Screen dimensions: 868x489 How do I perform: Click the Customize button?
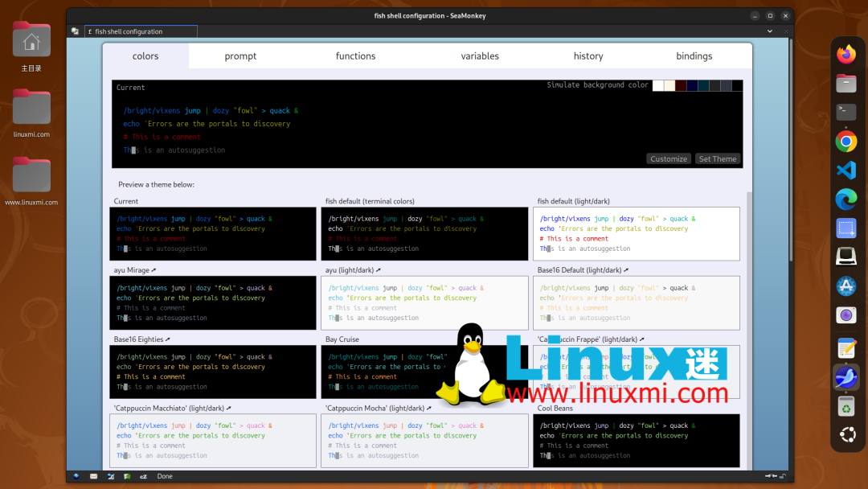[669, 158]
